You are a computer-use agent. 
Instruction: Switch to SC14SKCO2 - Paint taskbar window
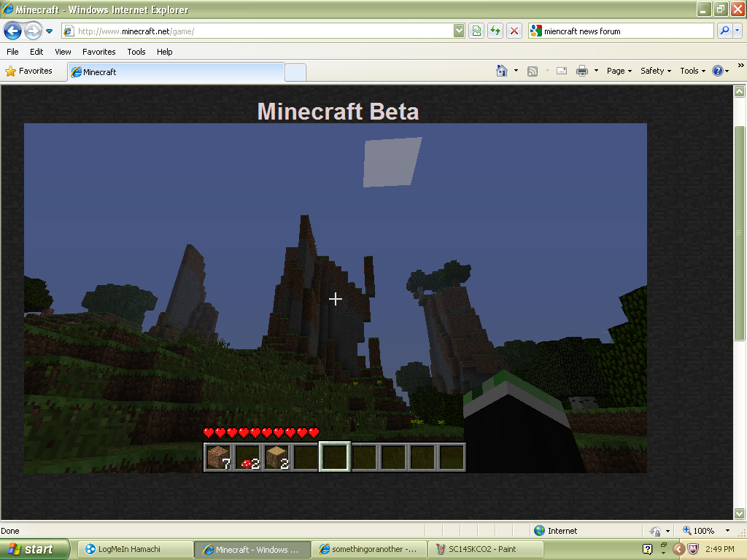click(486, 550)
